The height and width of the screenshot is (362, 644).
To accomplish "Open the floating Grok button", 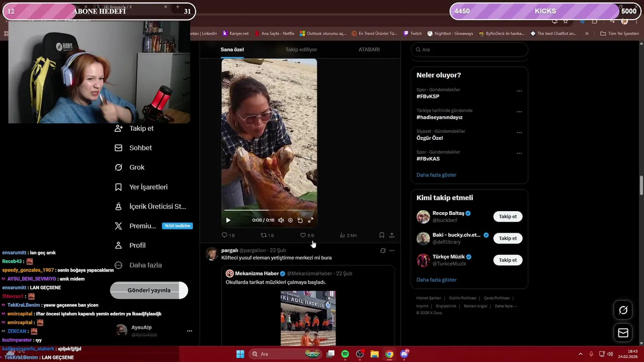I will 623,310.
